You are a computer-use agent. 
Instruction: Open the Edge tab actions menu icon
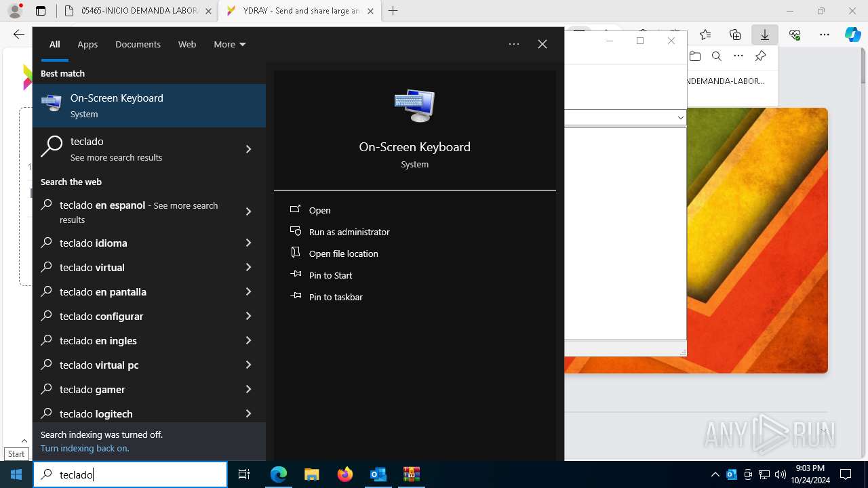pyautogui.click(x=41, y=11)
